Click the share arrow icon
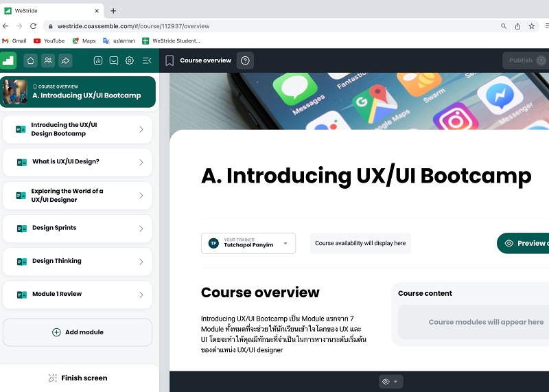This screenshot has width=549, height=392. [65, 60]
